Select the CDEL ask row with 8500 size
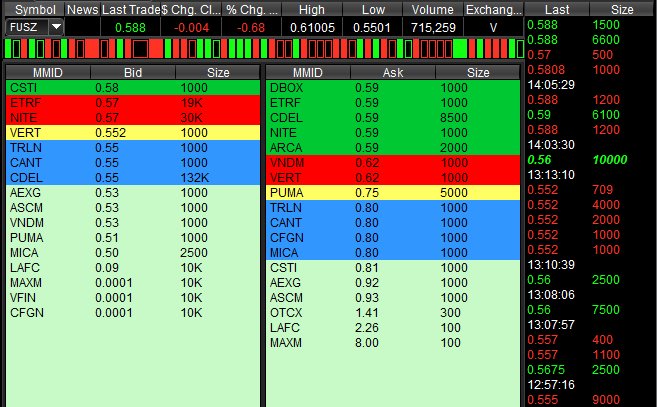Image resolution: width=657 pixels, height=407 pixels. tap(393, 118)
